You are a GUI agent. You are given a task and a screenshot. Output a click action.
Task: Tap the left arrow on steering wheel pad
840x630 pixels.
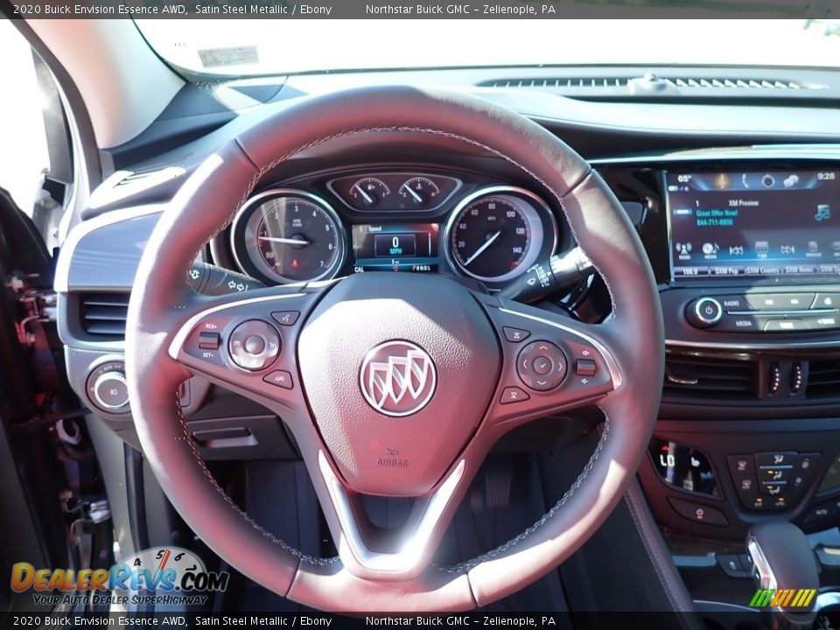click(x=523, y=365)
